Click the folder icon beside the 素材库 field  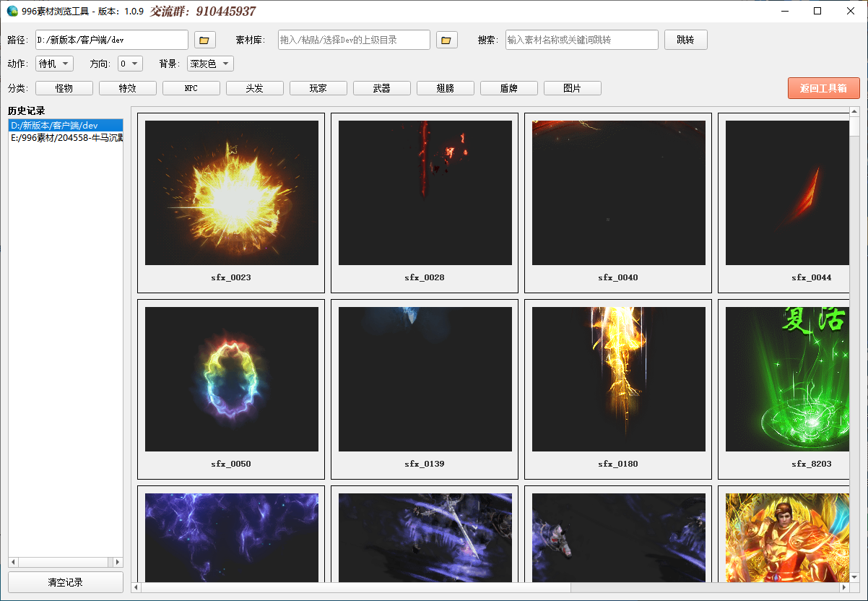point(447,40)
